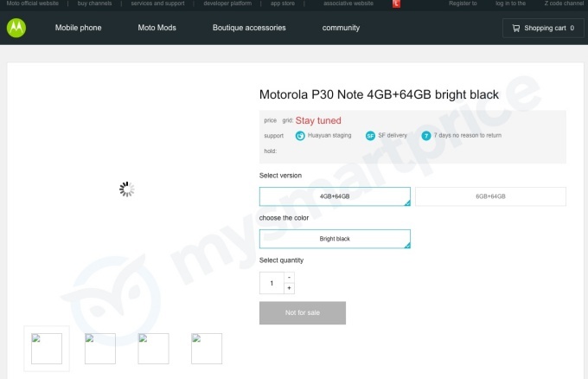
Task: Select the third product thumbnail
Action: 153,349
